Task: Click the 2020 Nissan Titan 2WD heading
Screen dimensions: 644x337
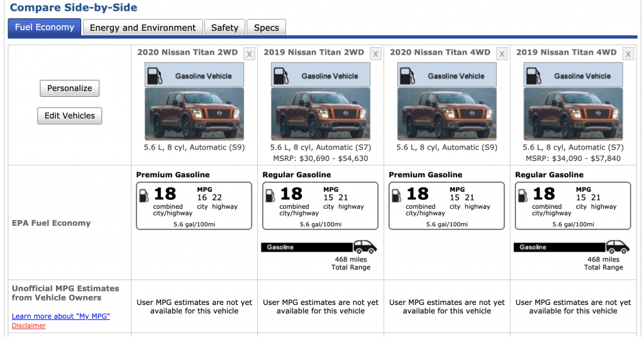Action: coord(187,52)
